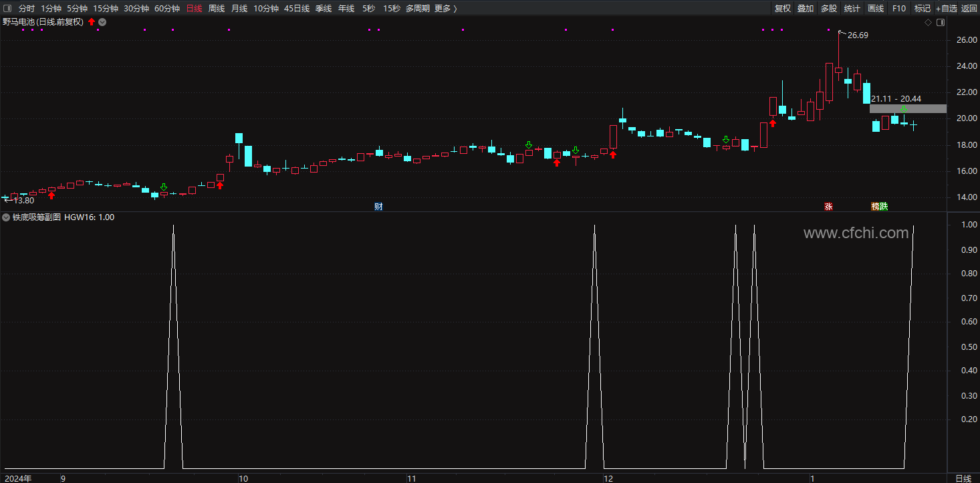
Task: Select the 10分钟 period tab
Action: 266,9
